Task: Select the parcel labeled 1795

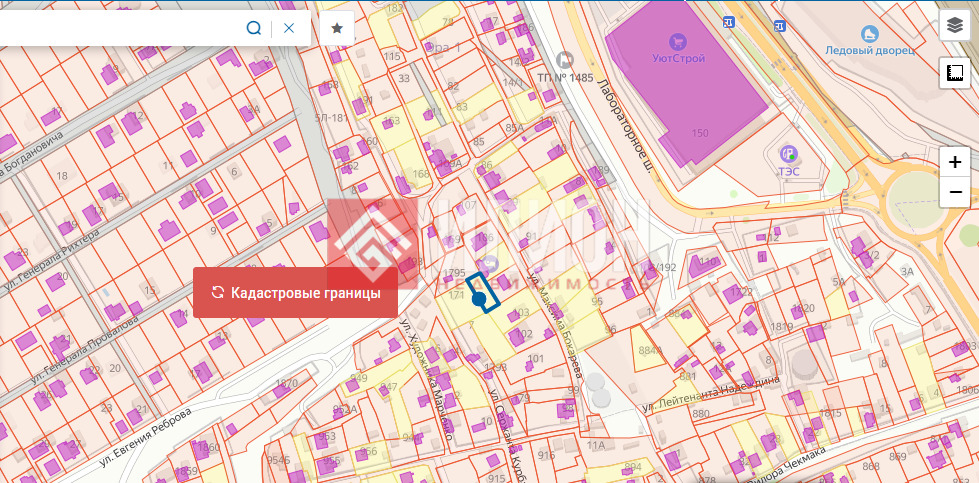Action: [453, 273]
